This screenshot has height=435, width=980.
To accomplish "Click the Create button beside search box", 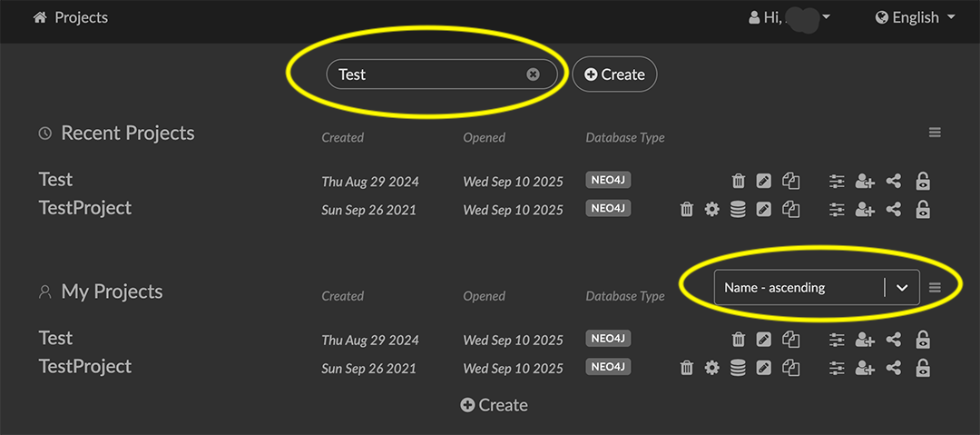I will point(614,74).
